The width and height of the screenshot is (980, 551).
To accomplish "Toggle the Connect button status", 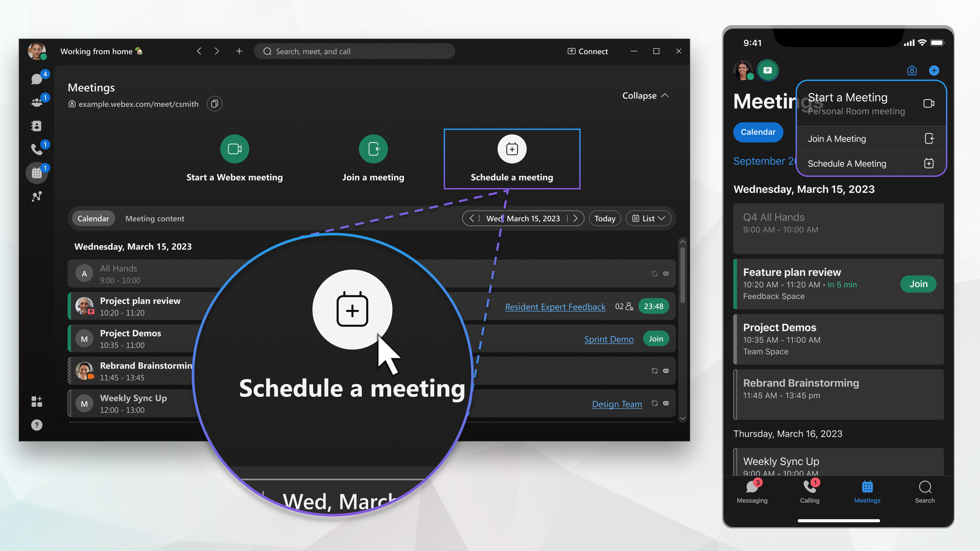I will coord(587,50).
